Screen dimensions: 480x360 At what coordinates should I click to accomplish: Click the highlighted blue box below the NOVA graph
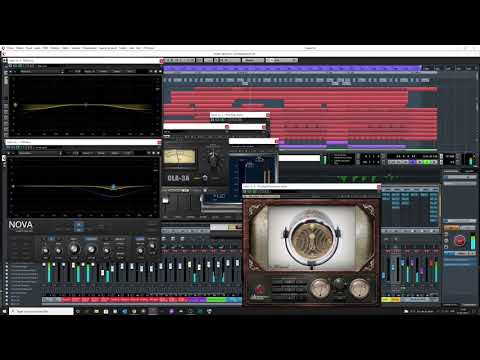79,226
